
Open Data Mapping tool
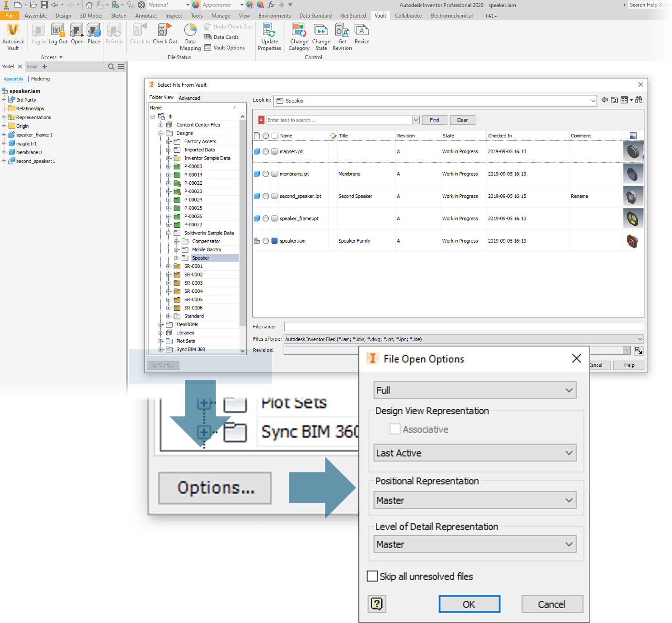pyautogui.click(x=190, y=37)
